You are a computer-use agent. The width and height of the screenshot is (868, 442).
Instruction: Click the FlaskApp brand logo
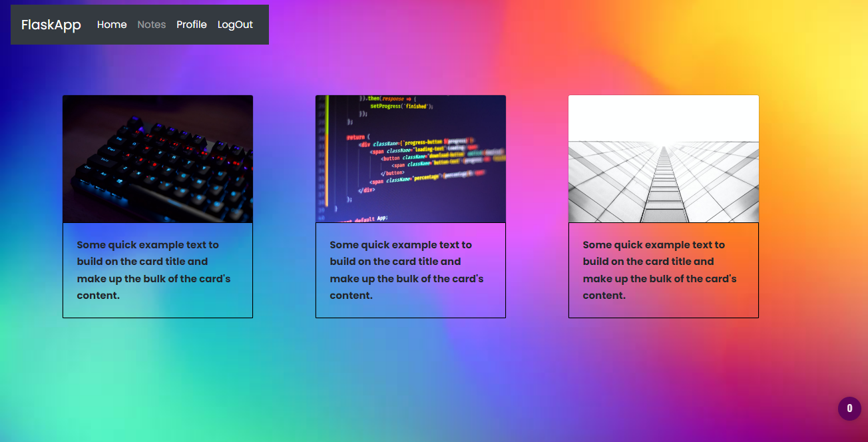pos(51,25)
